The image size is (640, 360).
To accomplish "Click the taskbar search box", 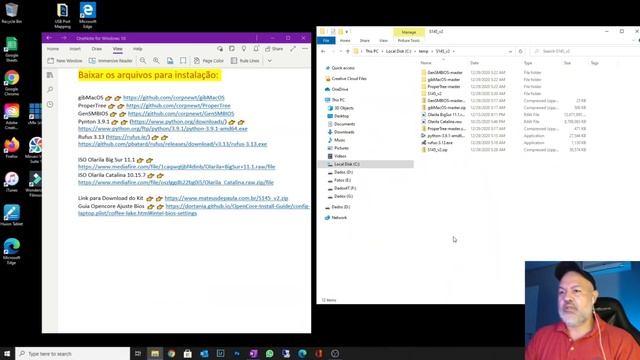I will [73, 353].
